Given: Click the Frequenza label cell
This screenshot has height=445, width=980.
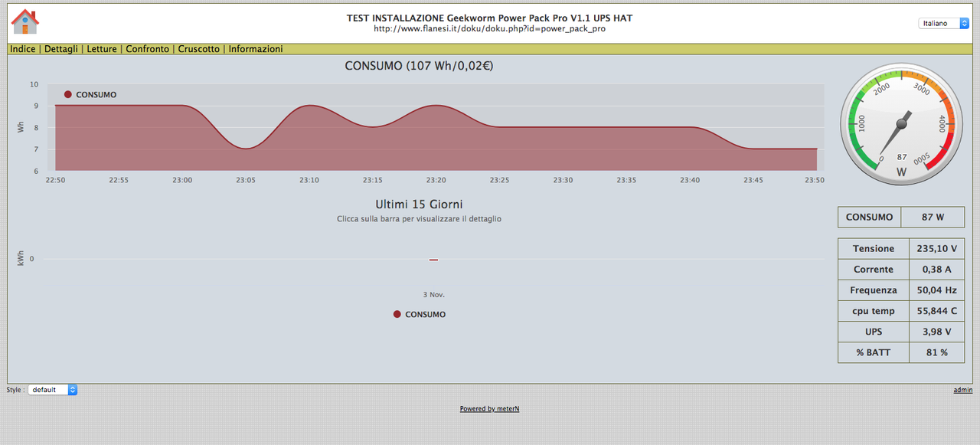Looking at the screenshot, I should coord(874,290).
